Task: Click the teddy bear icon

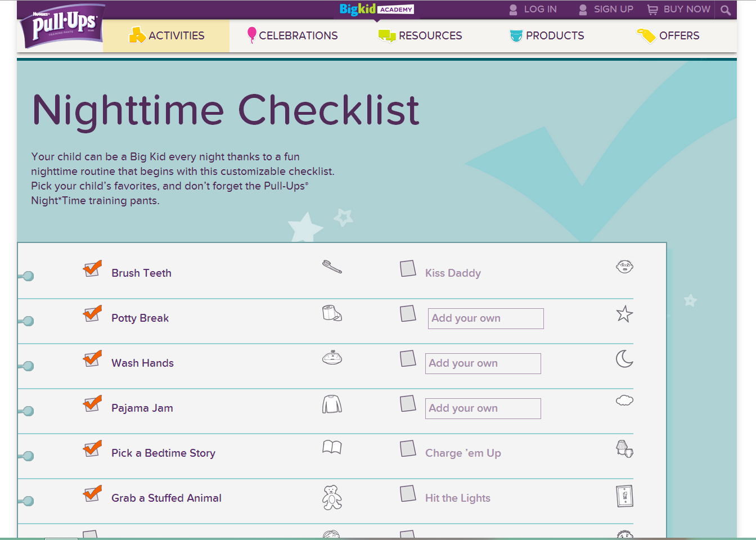Action: pyautogui.click(x=332, y=497)
